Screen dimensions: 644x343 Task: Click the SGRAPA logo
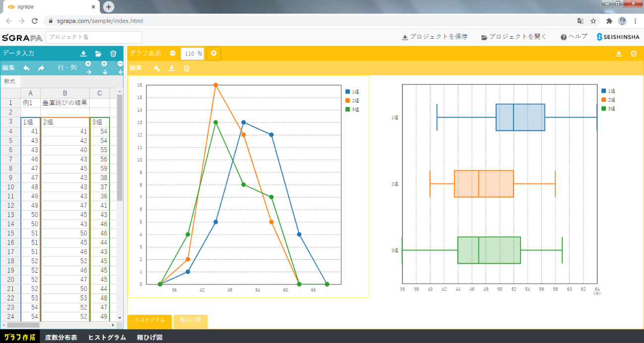pyautogui.click(x=21, y=37)
